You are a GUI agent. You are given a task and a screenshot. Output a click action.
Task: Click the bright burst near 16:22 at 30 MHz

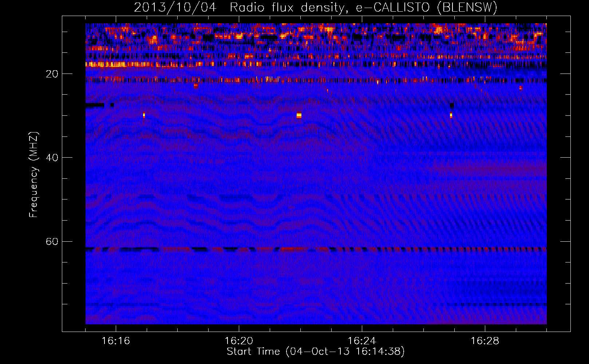coord(299,115)
